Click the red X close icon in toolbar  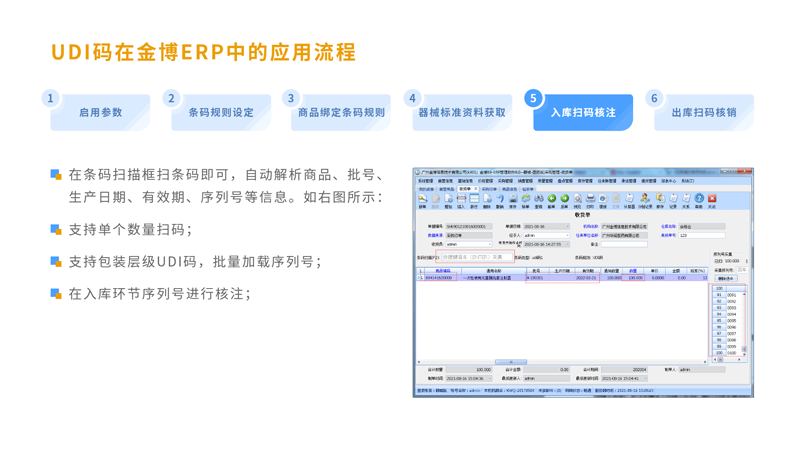pyautogui.click(x=711, y=199)
